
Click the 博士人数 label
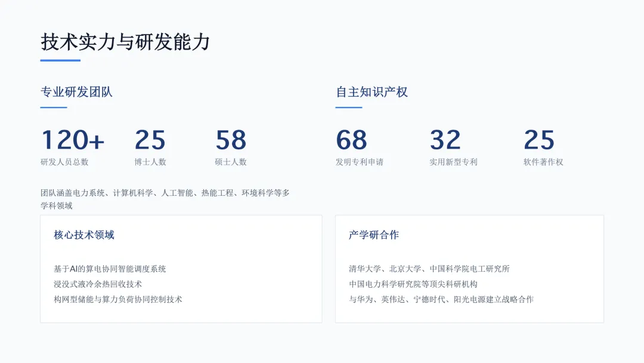[x=150, y=162]
